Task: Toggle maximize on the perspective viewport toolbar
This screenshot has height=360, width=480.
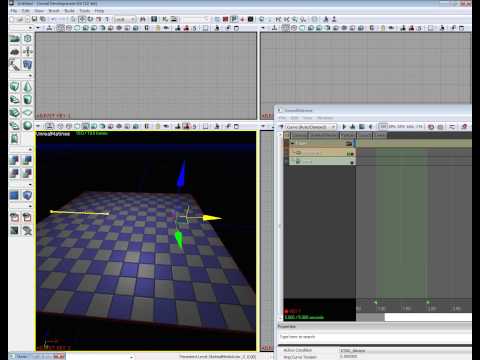Action: click(236, 126)
